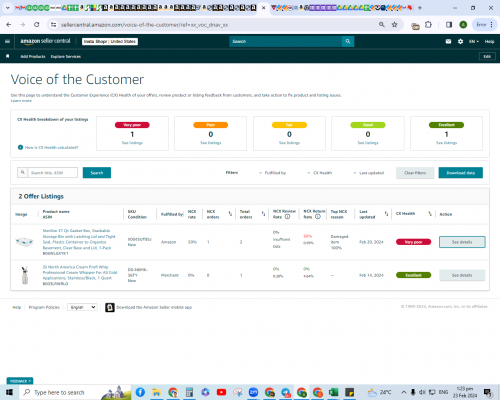Open the Sterilite 37 Qt Gasket Box product link
500x400 pixels.
79,239
